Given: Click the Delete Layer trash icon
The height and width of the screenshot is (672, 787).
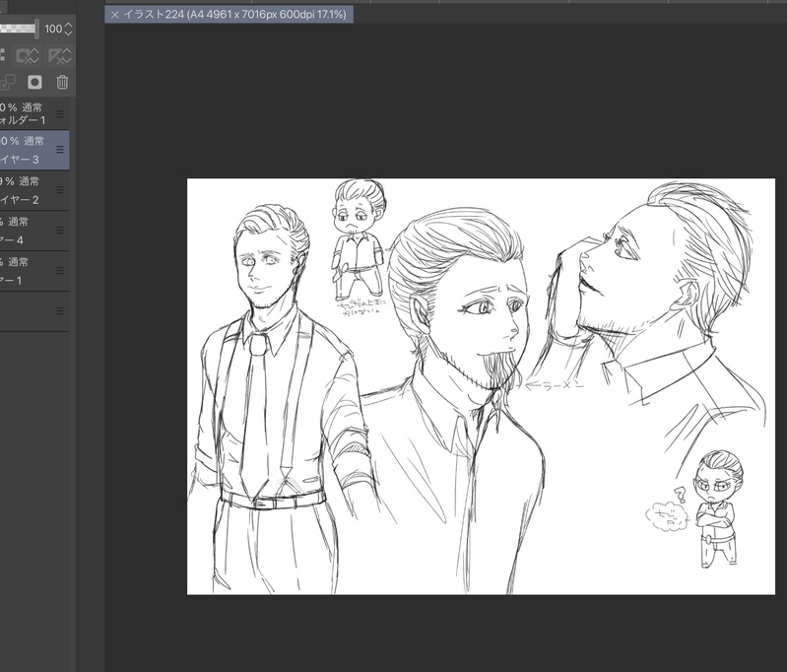Looking at the screenshot, I should tap(62, 83).
